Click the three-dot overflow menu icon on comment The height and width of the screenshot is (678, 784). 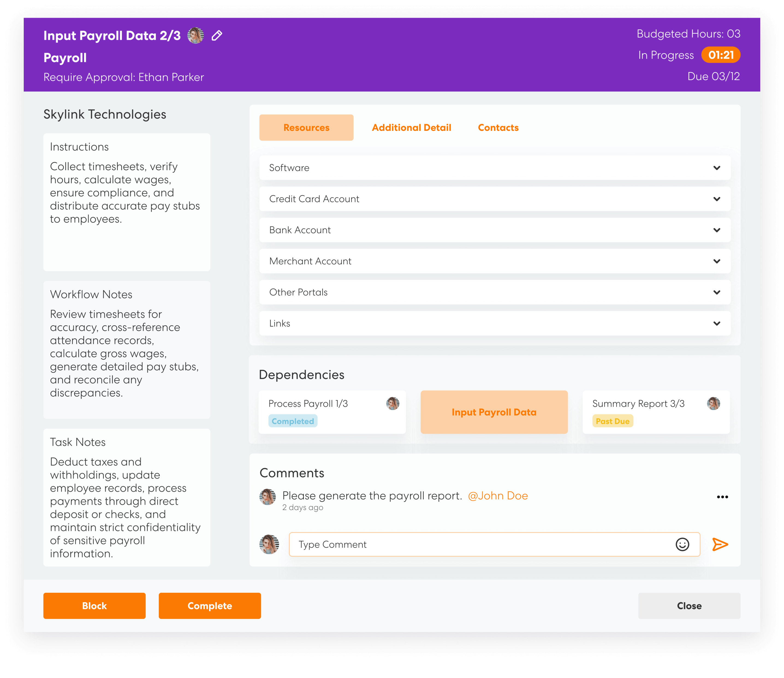click(x=722, y=497)
